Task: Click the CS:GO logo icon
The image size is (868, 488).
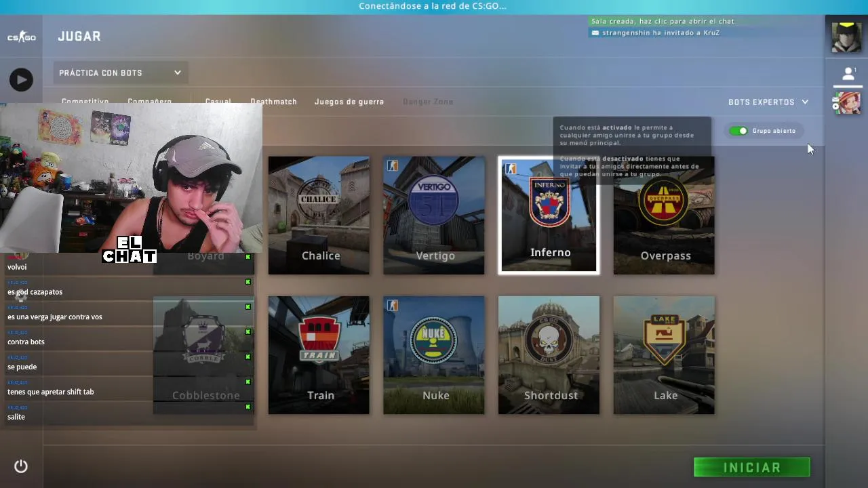Action: coord(21,37)
